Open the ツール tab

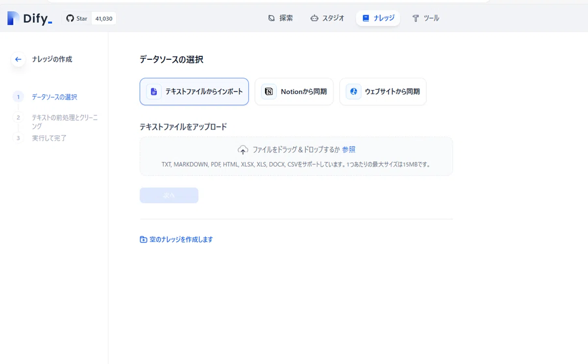425,18
